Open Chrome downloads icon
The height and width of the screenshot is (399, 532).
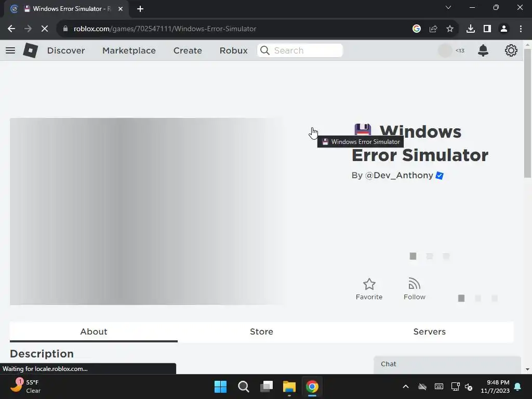click(471, 29)
